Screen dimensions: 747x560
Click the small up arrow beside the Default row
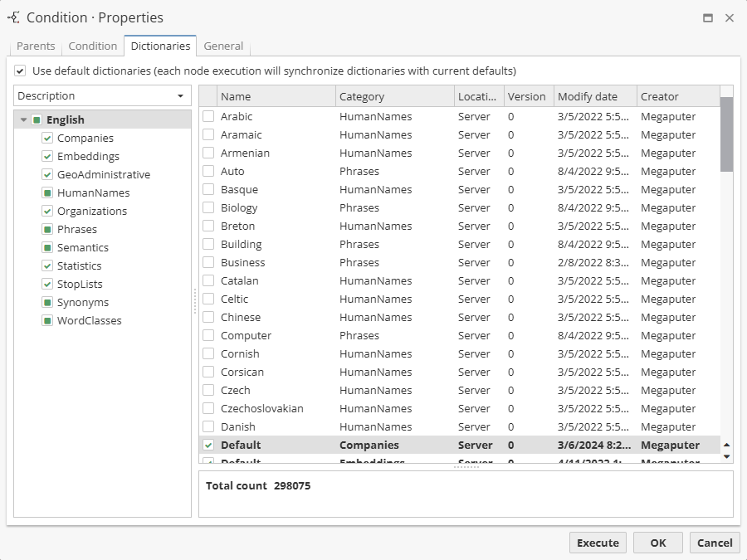(x=727, y=446)
